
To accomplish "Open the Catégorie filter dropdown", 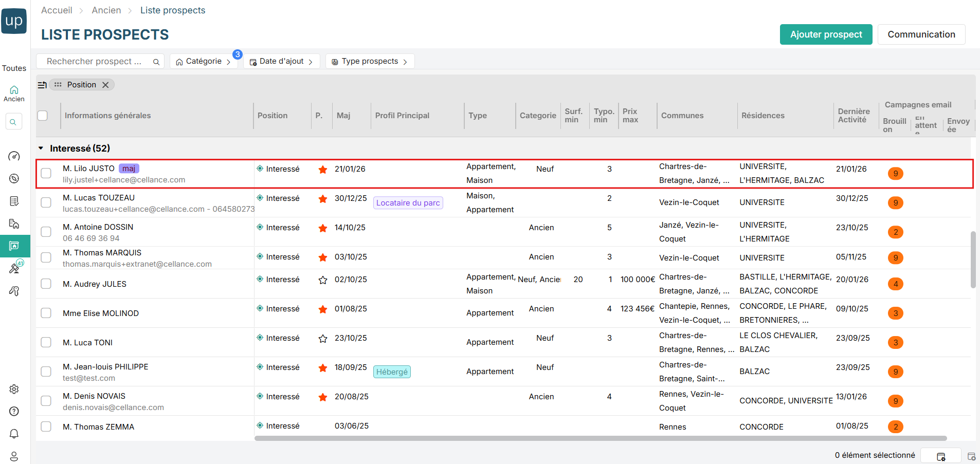I will tap(203, 61).
